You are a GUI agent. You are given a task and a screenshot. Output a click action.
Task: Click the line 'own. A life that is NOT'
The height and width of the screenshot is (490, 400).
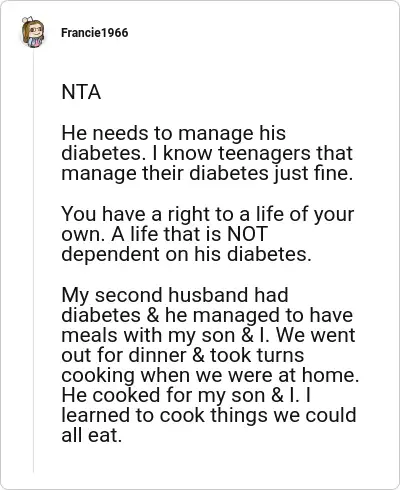[165, 234]
